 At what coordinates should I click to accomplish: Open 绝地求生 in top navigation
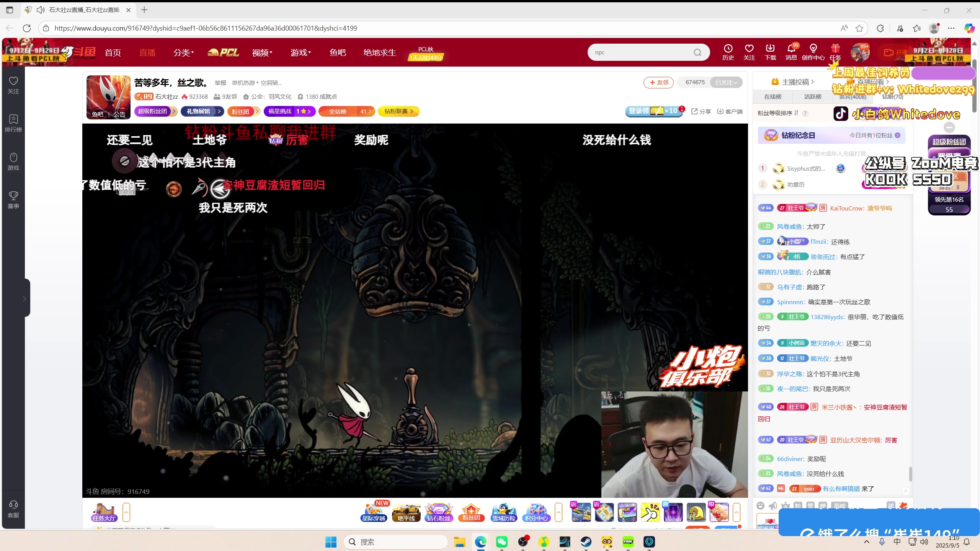[380, 52]
